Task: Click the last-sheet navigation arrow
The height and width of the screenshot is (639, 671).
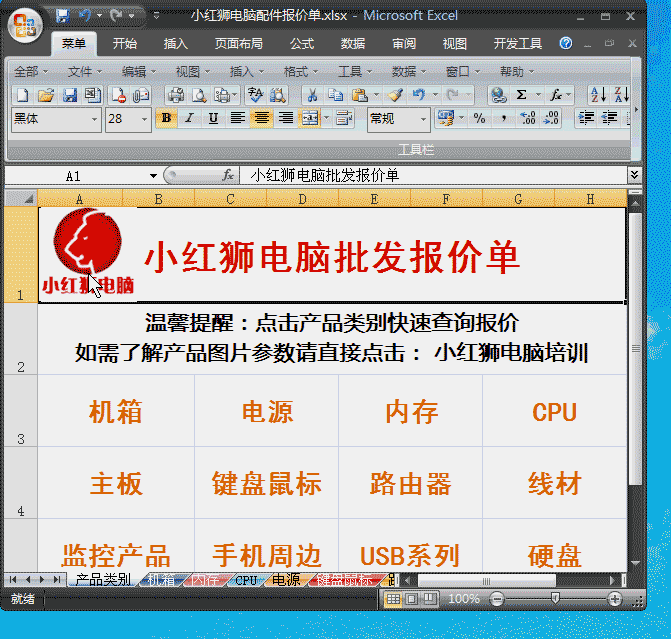Action: [57, 580]
